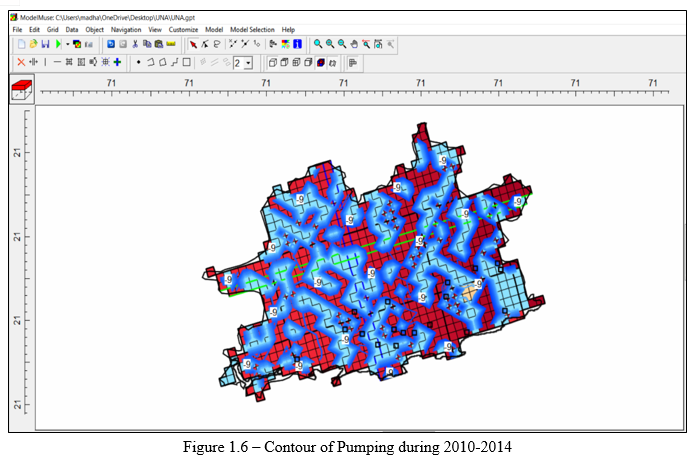Open the Navigation menu
696x462 pixels.
click(126, 30)
